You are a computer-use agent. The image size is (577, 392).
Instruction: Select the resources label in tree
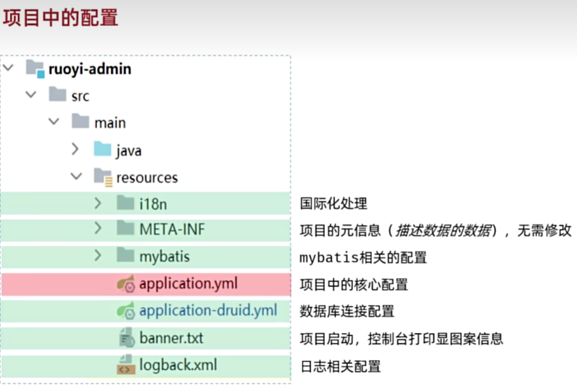pyautogui.click(x=147, y=177)
